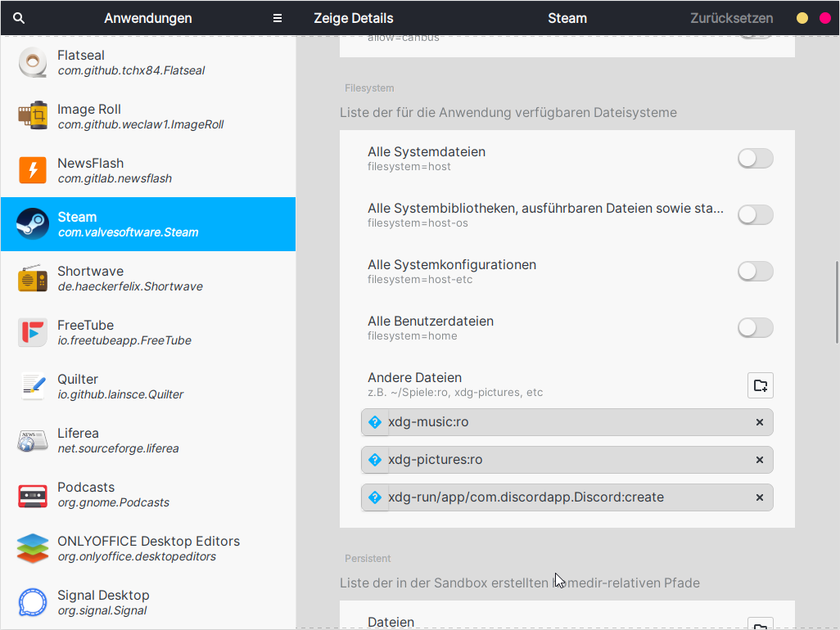Click the add folder icon for Andere Dateien
The image size is (840, 630).
click(760, 385)
